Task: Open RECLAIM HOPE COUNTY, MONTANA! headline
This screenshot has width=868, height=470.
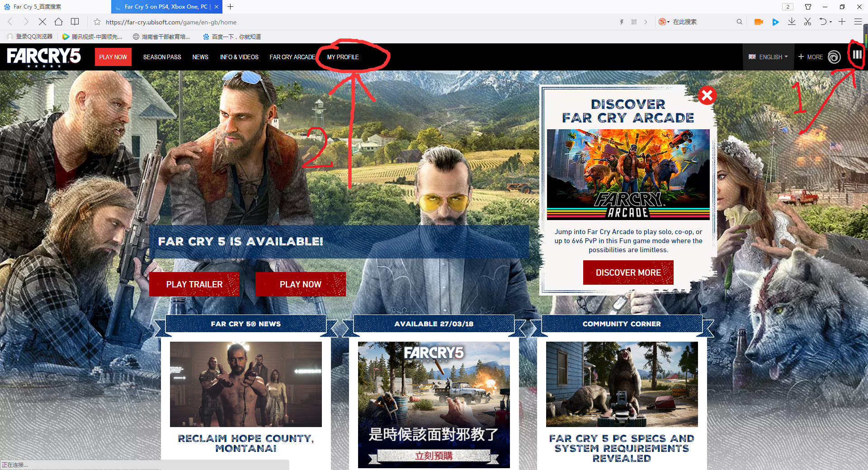Action: pos(246,443)
